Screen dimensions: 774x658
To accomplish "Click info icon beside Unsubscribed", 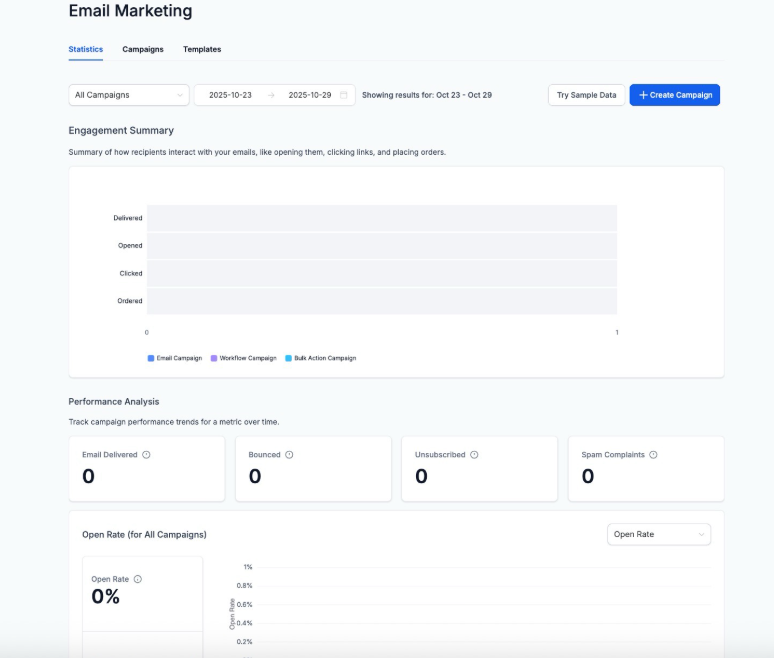I will [x=474, y=455].
